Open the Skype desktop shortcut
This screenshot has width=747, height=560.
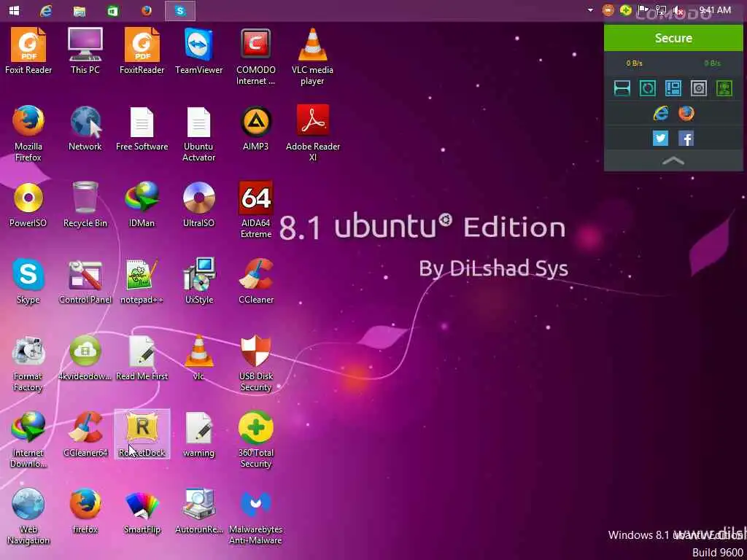coord(28,281)
